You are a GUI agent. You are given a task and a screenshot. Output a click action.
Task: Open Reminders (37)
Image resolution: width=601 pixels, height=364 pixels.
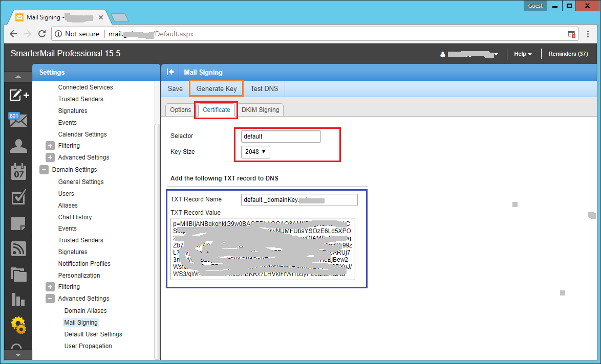(568, 54)
